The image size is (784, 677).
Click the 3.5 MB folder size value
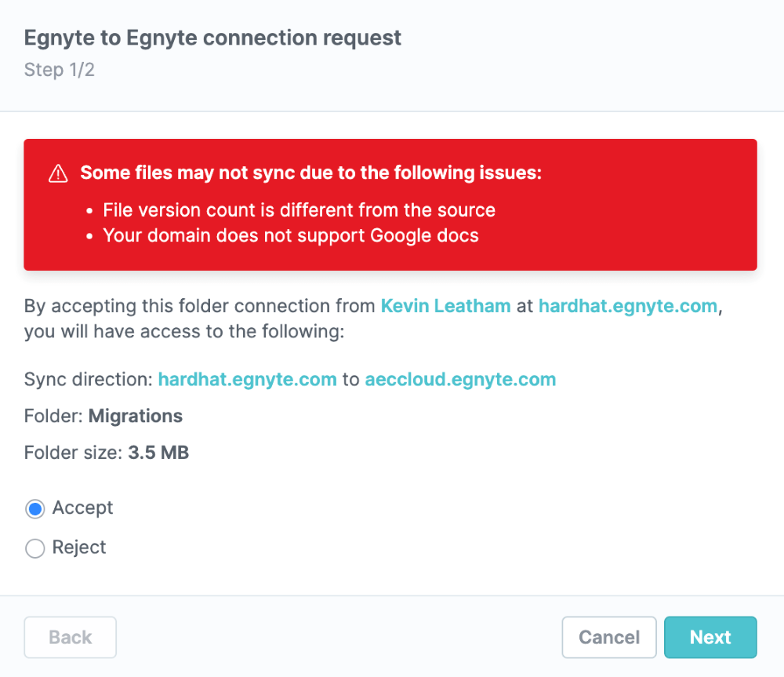tap(158, 453)
